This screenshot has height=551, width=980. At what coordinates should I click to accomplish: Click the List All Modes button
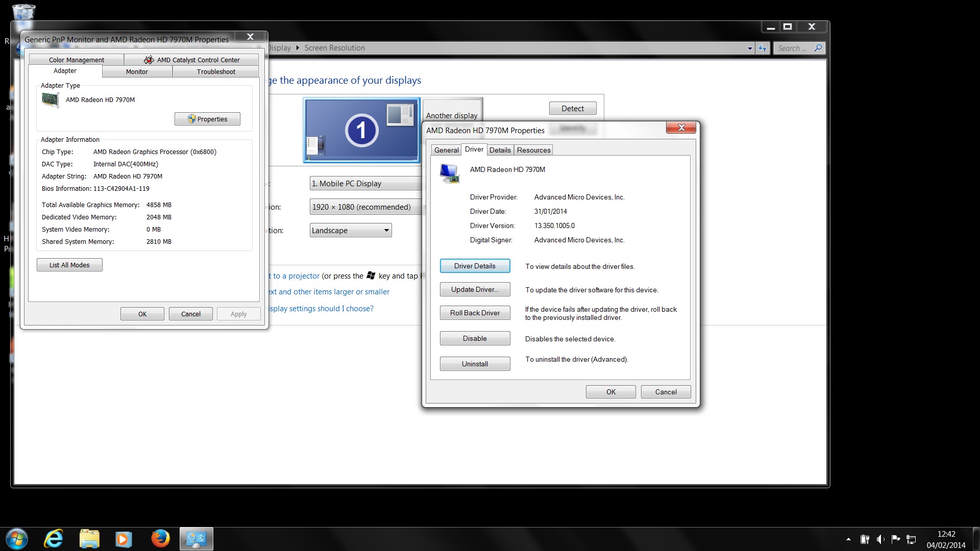(69, 265)
